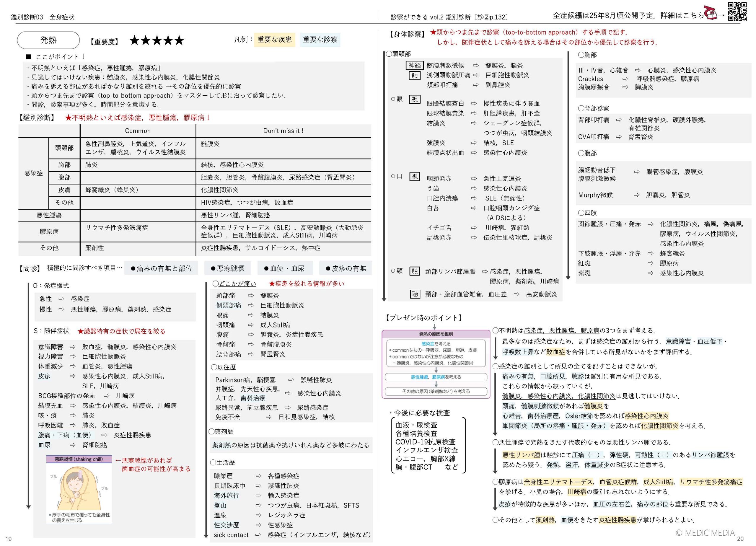The height and width of the screenshot is (546, 756).
Task: Click the 【プレゼン時のポイント】 heading
Action: click(424, 318)
